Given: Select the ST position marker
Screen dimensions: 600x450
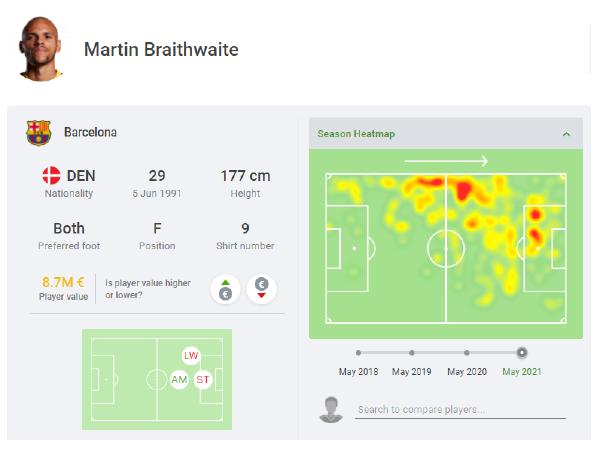Looking at the screenshot, I should tap(204, 380).
